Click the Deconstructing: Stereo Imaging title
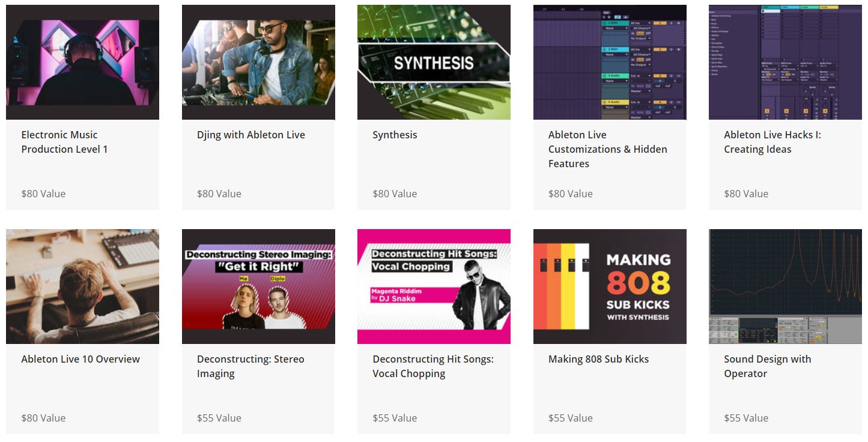 tap(250, 366)
